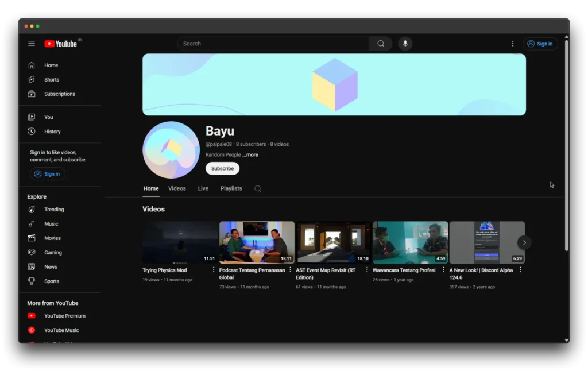The image size is (588, 371).
Task: Open the settings three-dot menu in header
Action: coord(513,44)
